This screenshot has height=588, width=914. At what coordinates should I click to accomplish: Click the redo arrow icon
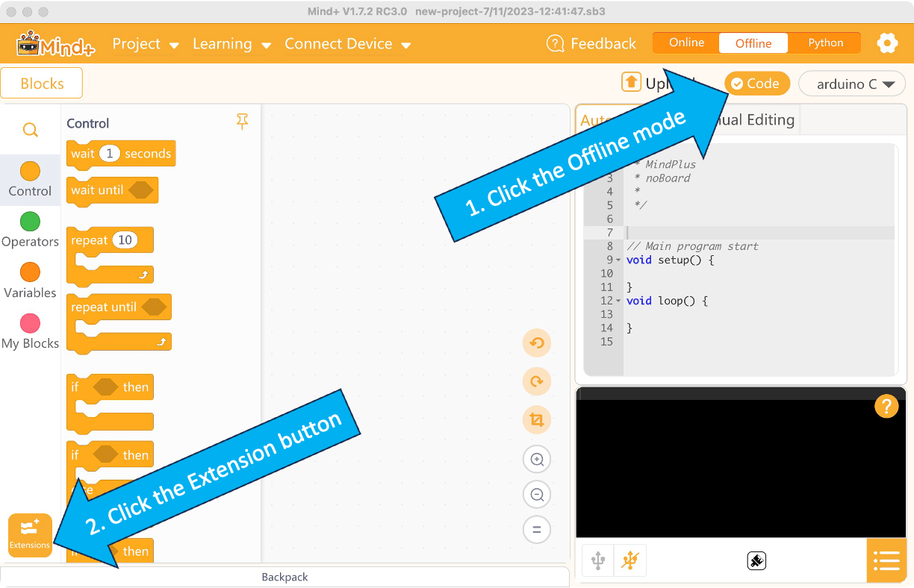click(536, 381)
